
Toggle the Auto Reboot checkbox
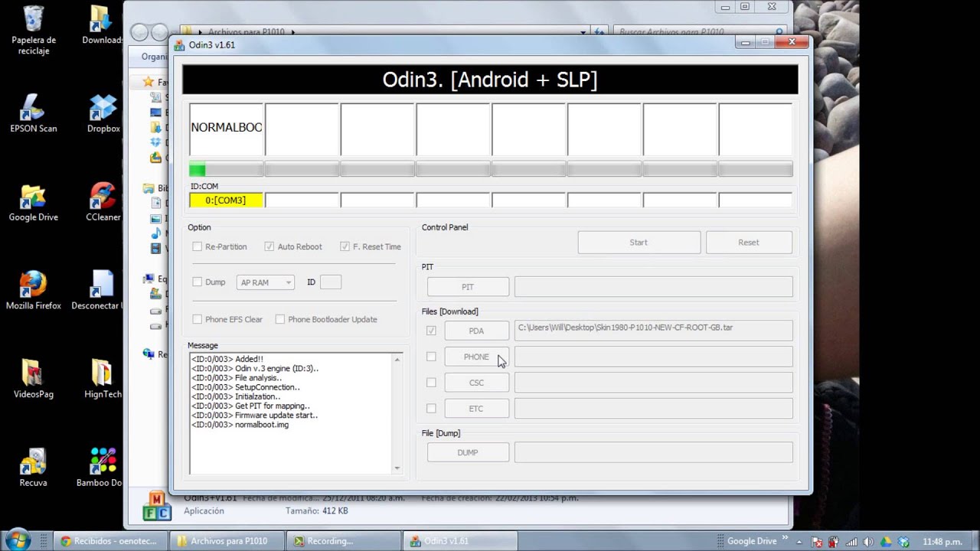(x=269, y=246)
